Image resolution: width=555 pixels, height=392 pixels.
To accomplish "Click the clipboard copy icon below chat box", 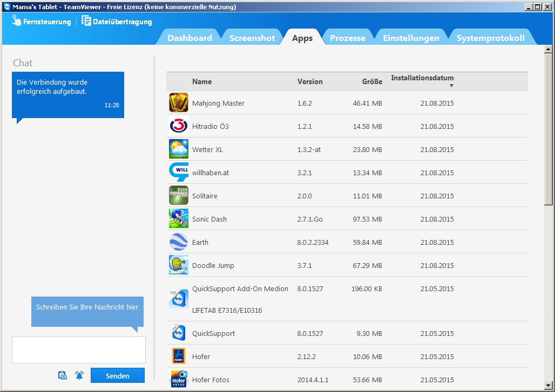I will point(63,375).
